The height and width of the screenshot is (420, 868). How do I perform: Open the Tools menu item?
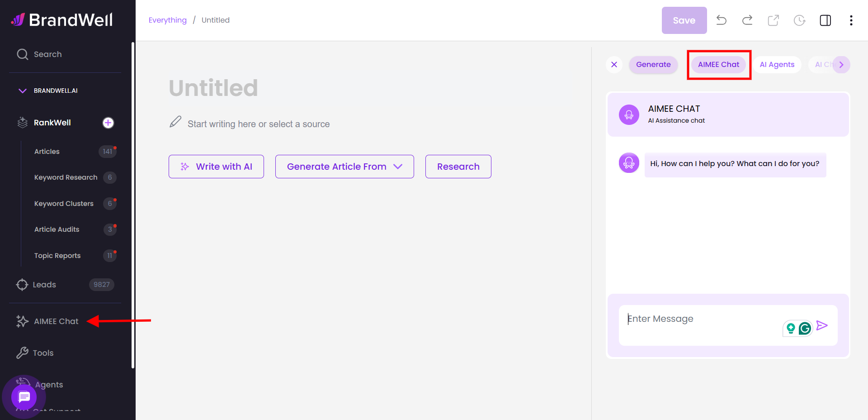coord(43,353)
